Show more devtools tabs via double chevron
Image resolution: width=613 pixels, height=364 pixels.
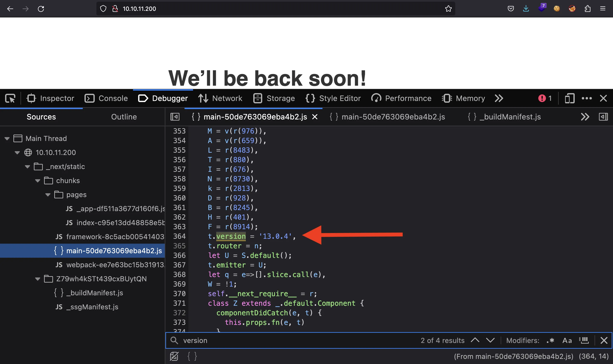tap(499, 98)
